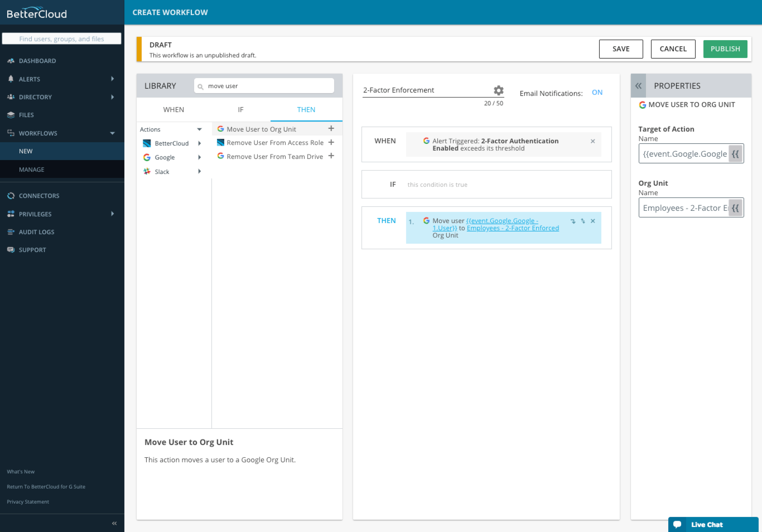Insert variable in Target Name field
762x532 pixels.
click(735, 154)
